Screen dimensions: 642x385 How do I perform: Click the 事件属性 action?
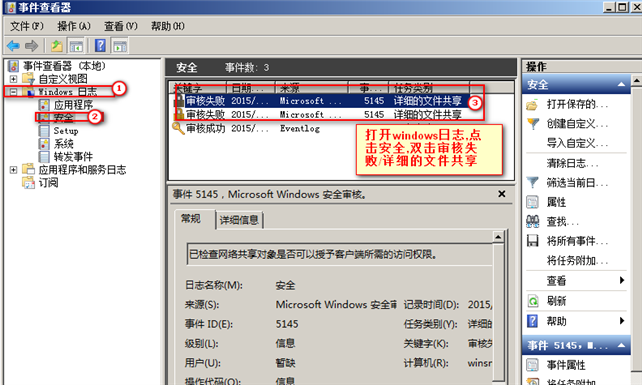(566, 365)
